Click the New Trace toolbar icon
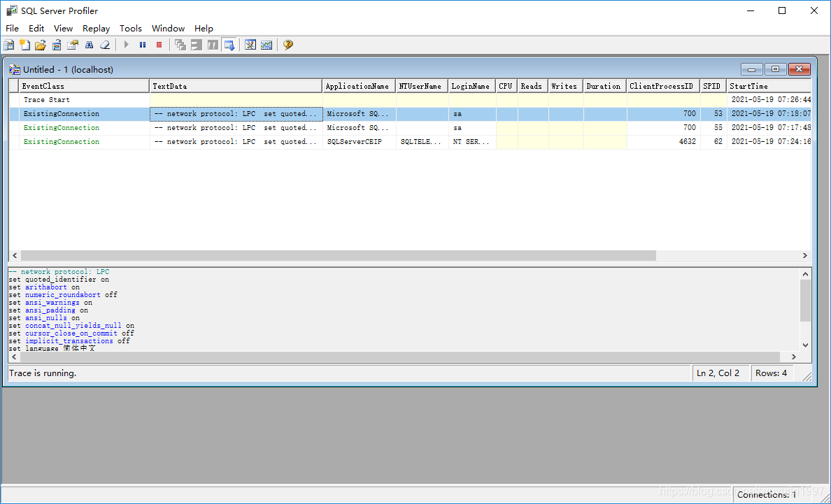831x504 pixels. [9, 45]
